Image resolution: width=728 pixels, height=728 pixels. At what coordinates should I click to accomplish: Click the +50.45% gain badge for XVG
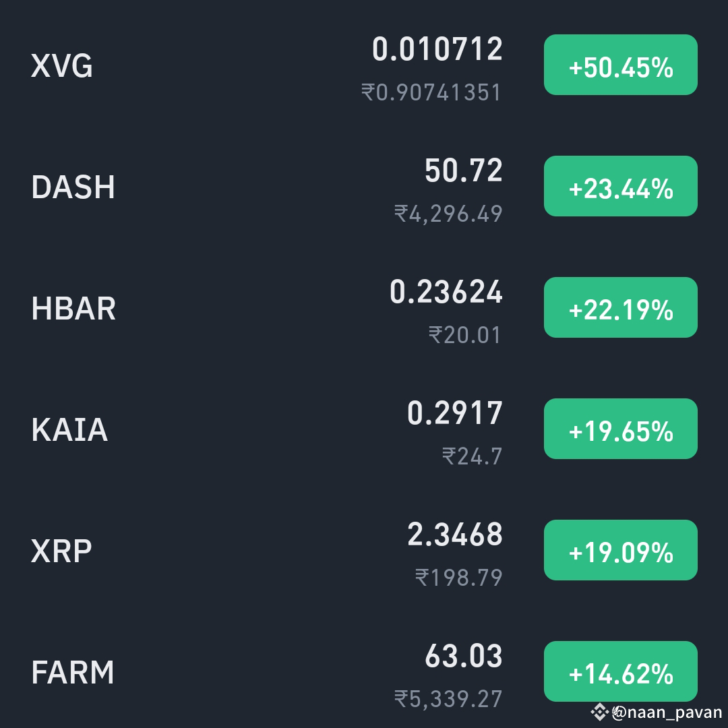click(x=620, y=65)
